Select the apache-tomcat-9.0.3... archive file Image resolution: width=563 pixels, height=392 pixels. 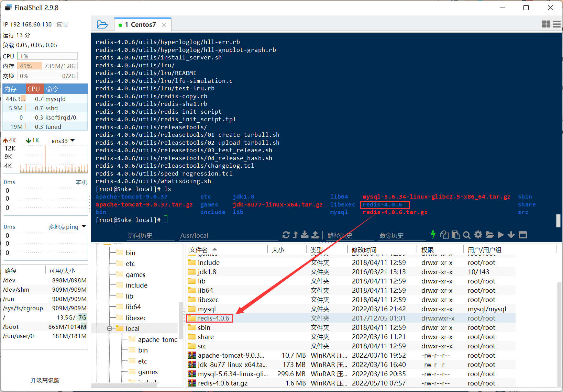point(351,355)
